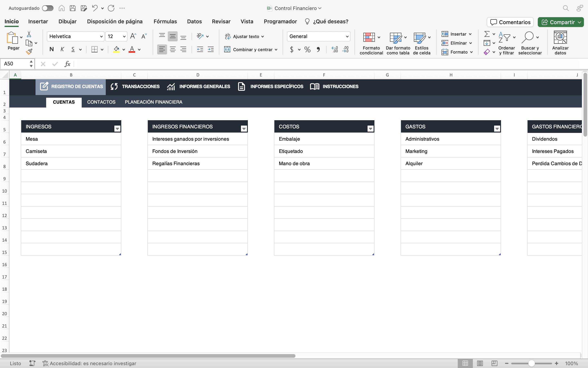Viewport: 588px width, 368px height.
Task: Click the decrease indent icon
Action: pos(200,49)
